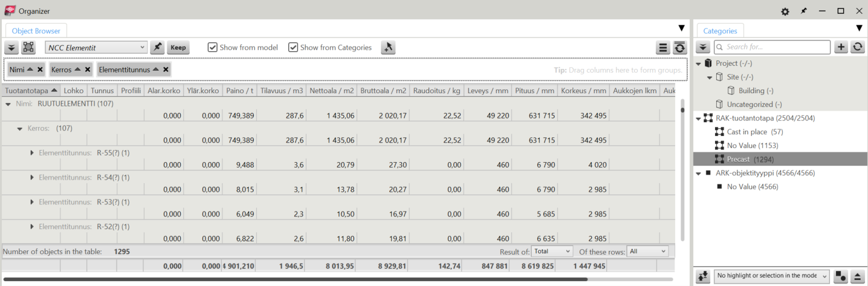Image resolution: width=868 pixels, height=286 pixels.
Task: Click the Object Browser list menu icon
Action: pos(663,48)
